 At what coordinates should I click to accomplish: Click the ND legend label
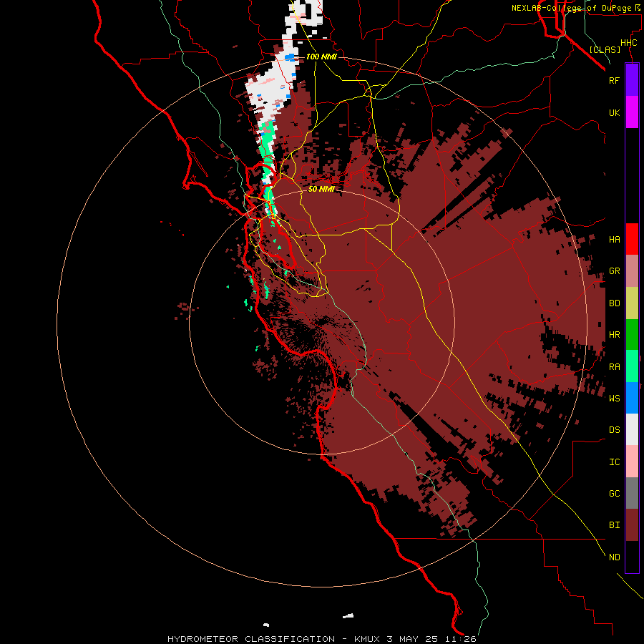(x=614, y=557)
